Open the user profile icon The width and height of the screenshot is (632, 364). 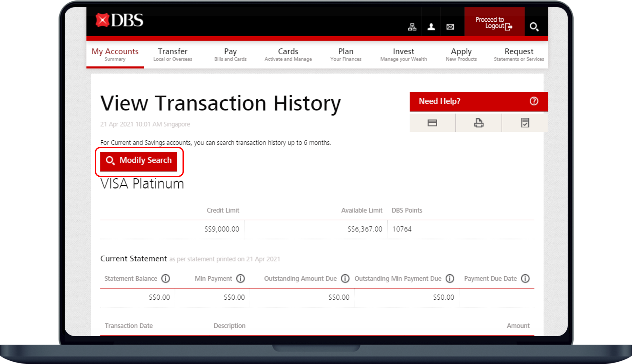point(431,27)
